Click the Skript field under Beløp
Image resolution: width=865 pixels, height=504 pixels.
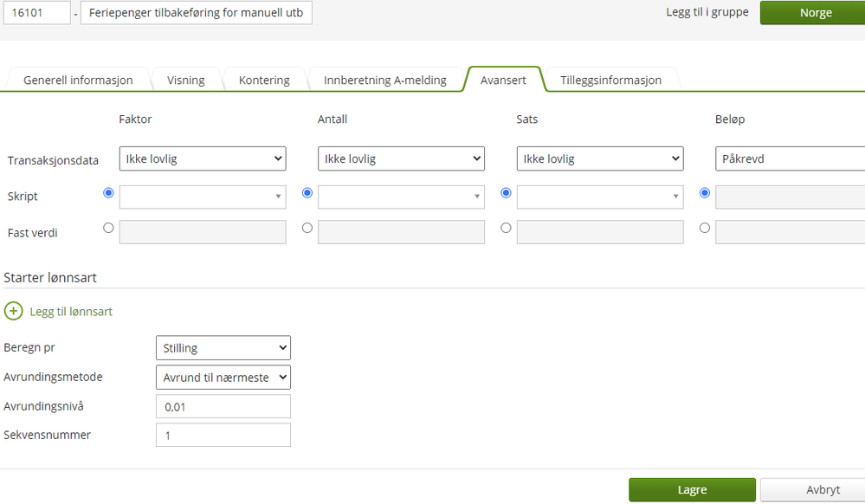click(790, 197)
